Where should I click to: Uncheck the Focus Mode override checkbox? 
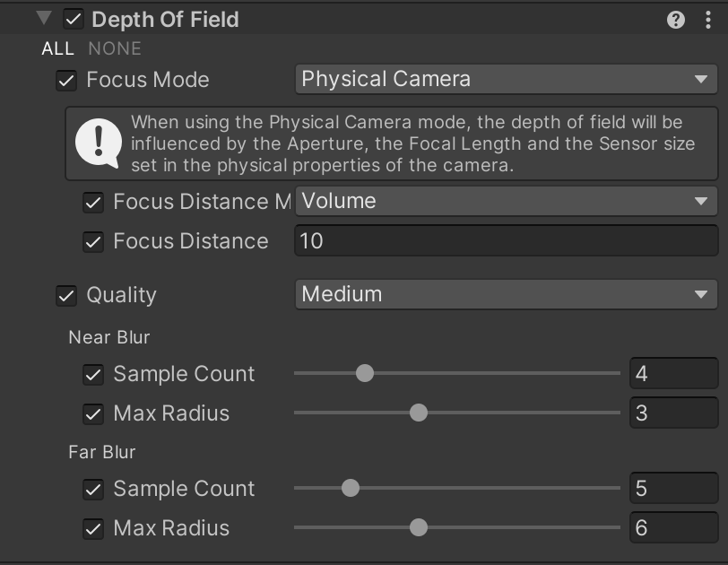pos(66,80)
